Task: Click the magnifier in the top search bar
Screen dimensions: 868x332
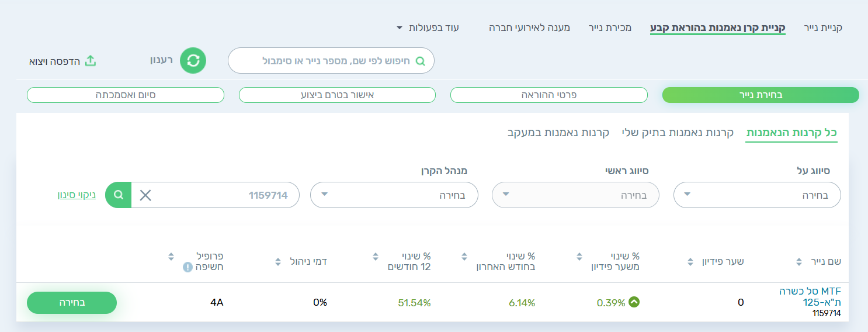Action: coord(420,61)
